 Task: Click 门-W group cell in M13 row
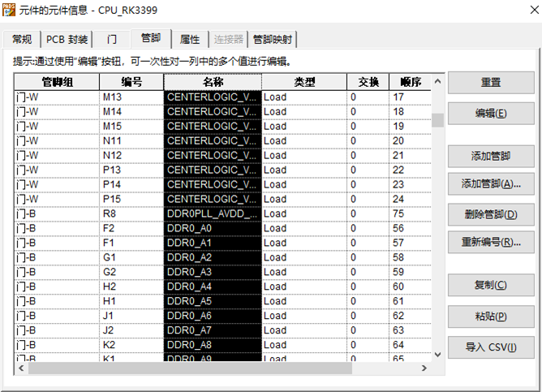pos(57,97)
